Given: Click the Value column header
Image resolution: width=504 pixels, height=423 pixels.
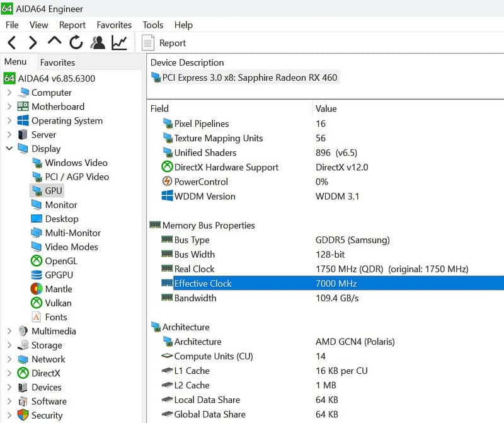Looking at the screenshot, I should tap(326, 108).
